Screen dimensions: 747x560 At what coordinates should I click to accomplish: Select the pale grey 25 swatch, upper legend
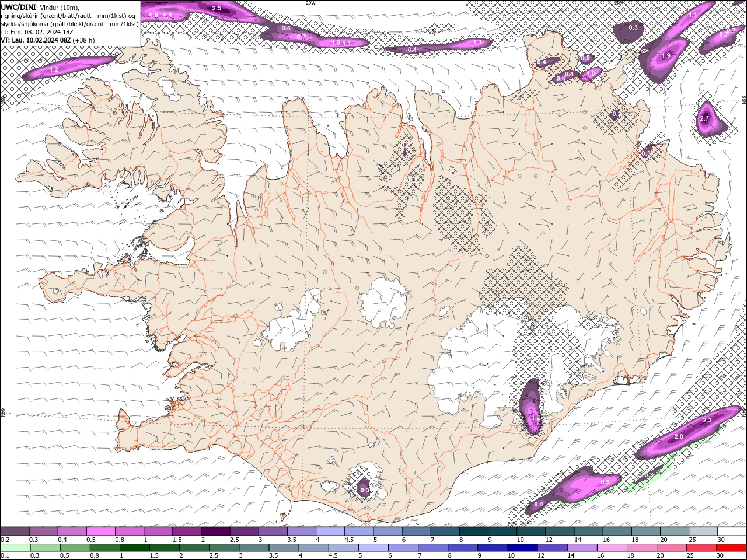[x=703, y=531]
